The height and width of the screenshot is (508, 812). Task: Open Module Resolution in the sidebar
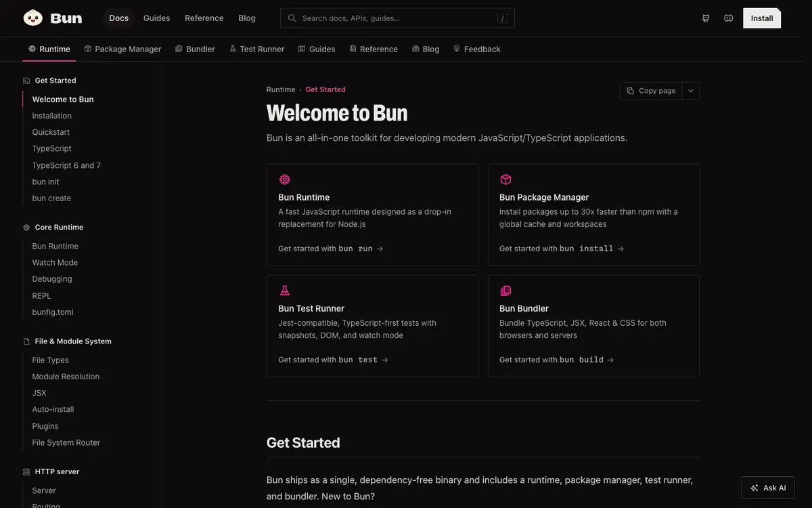(x=66, y=377)
